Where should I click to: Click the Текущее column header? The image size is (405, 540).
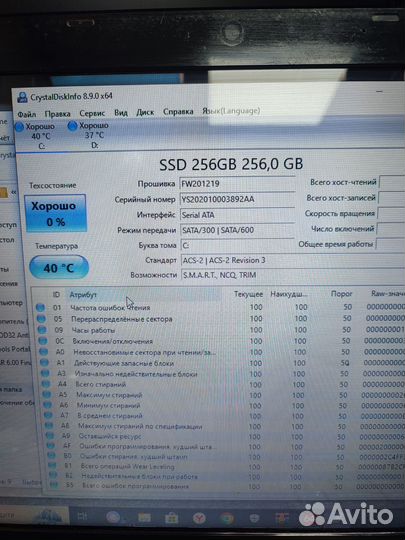coord(248,294)
